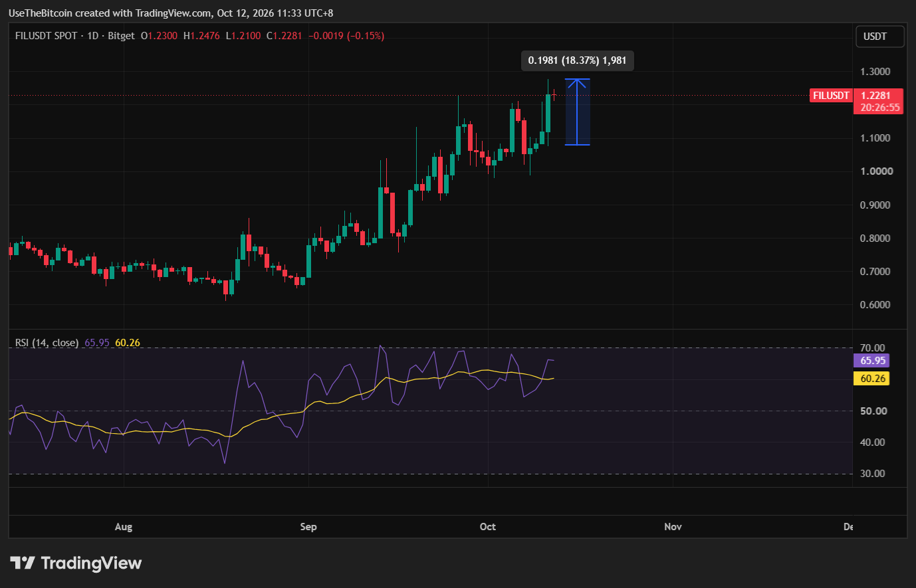Image resolution: width=916 pixels, height=588 pixels.
Task: Click the 1.1000 price axis label
Action: [875, 138]
